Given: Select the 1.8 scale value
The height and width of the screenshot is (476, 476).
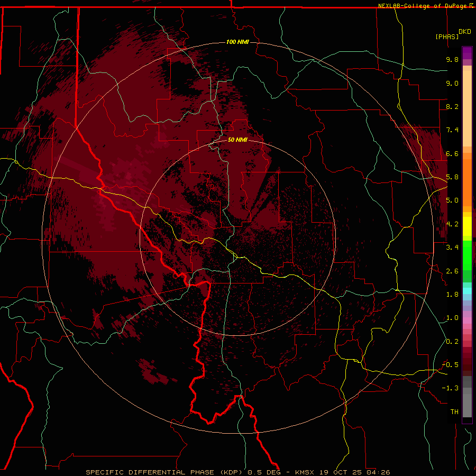Looking at the screenshot, I should [452, 295].
